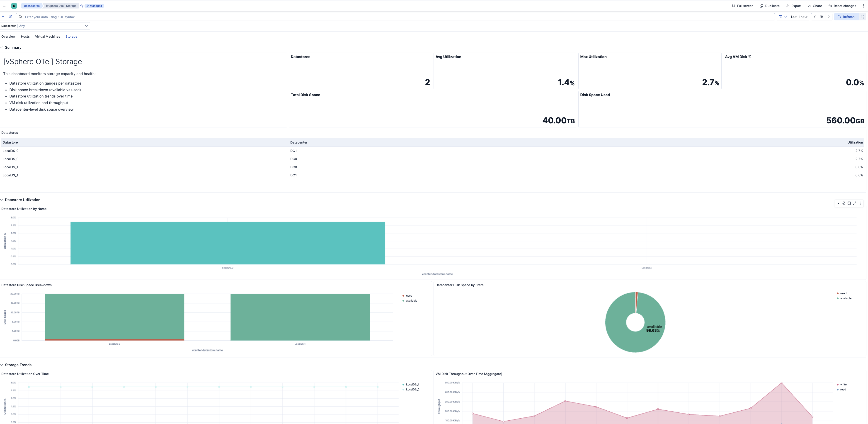Open the add filter plus icon
The height and width of the screenshot is (424, 868).
[x=10, y=17]
